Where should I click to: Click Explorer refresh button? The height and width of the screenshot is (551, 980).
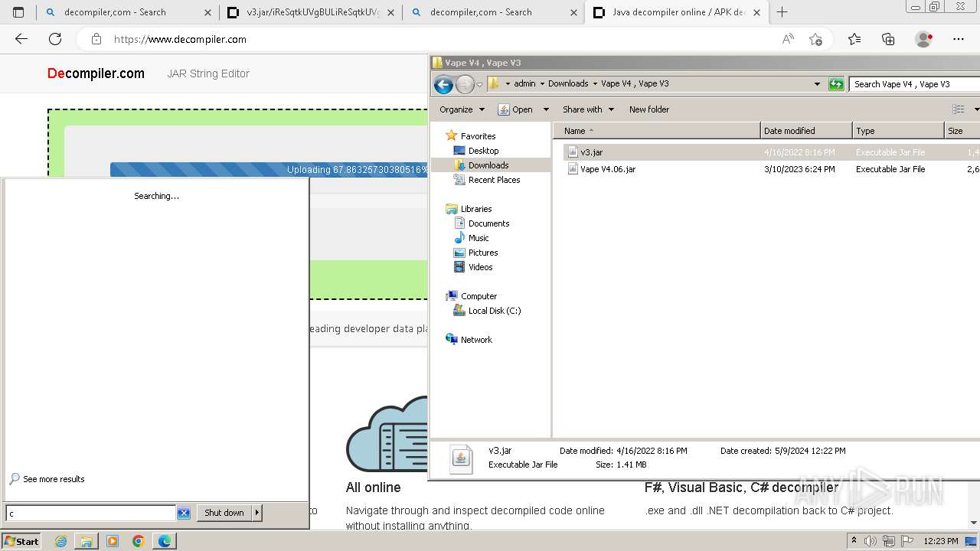point(836,83)
